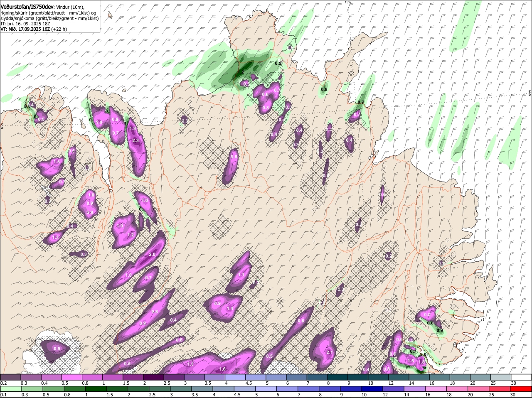This screenshot has height=398, width=532.
Task: Click the 30 label in the upper legend row
Action: (x=514, y=383)
